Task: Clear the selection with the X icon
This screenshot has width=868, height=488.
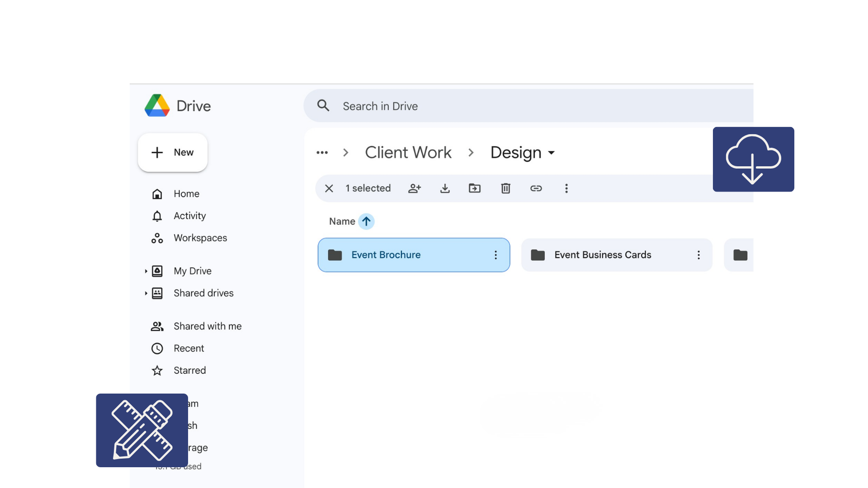Action: tap(329, 188)
